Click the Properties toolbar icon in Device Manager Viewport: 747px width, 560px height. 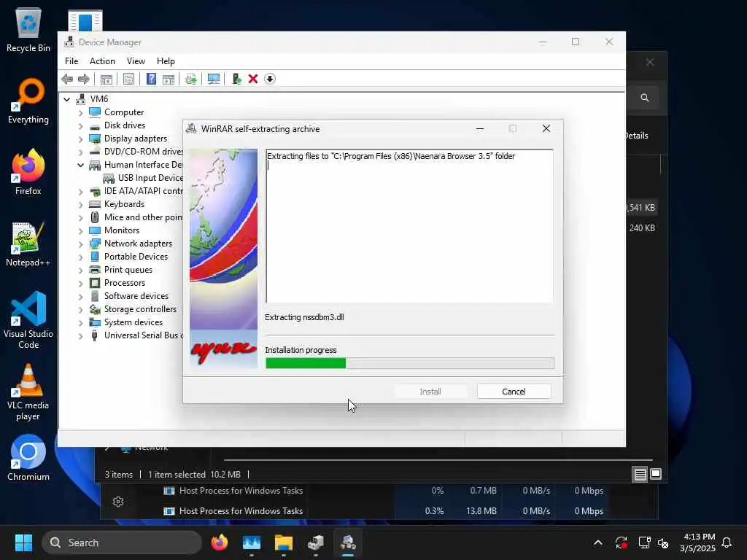[128, 79]
